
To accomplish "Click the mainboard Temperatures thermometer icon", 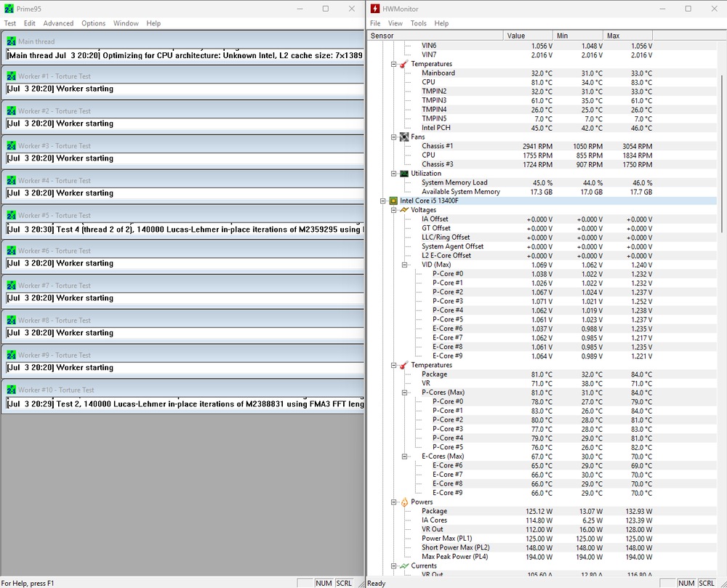I will (x=403, y=64).
